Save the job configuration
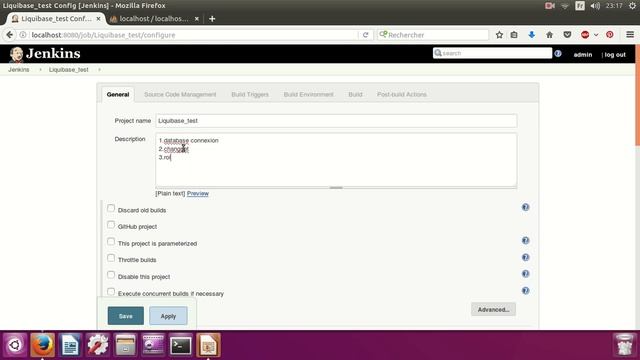This screenshot has height=360, width=640. (126, 316)
